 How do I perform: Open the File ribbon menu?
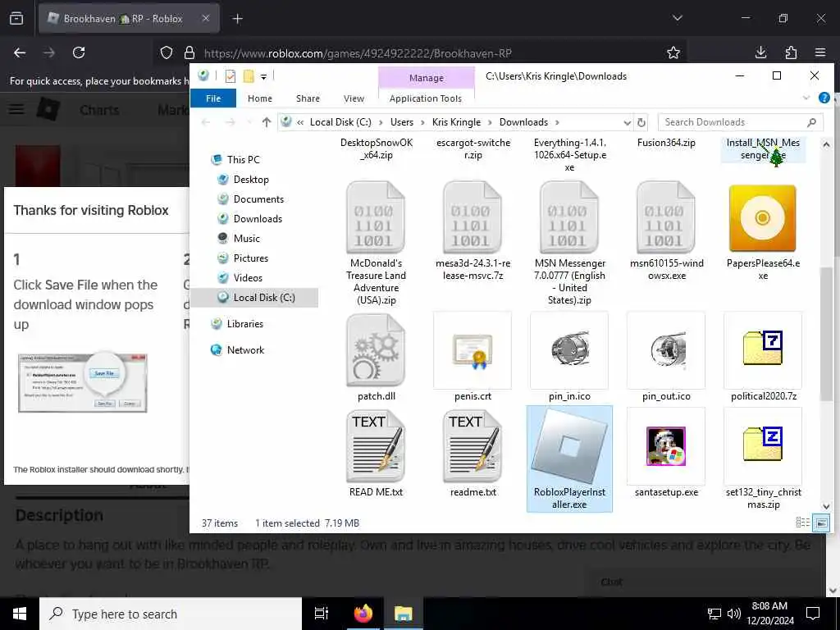click(213, 98)
